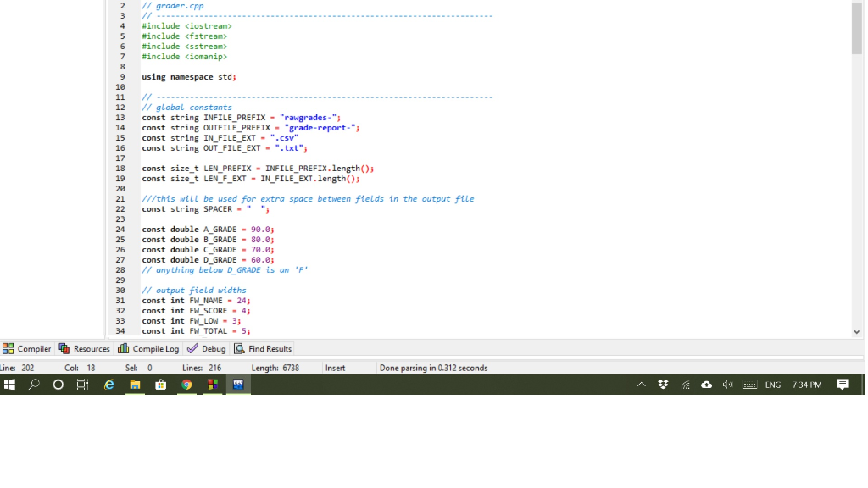The height and width of the screenshot is (488, 868).
Task: Click the A_GRADE value 90.0
Action: [x=260, y=229]
